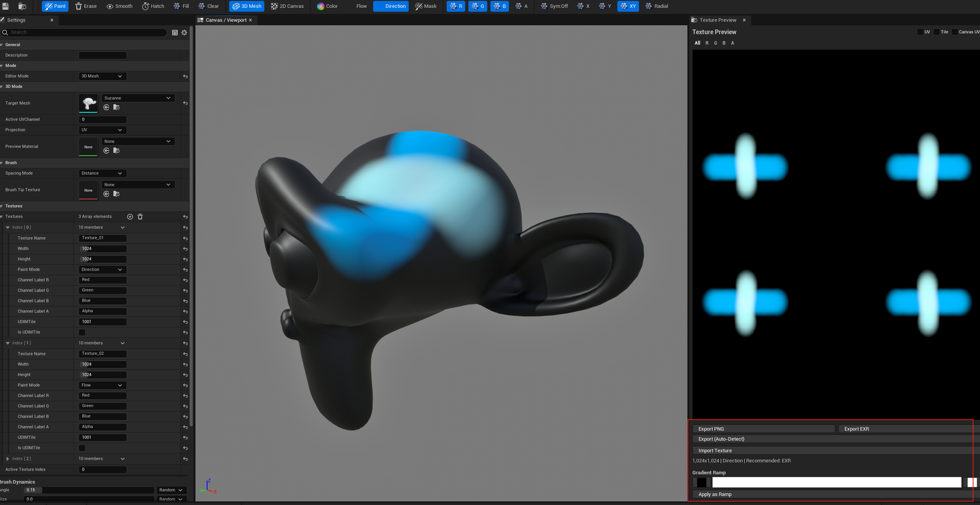Toggle the B channel in toolbar
The width and height of the screenshot is (980, 505).
[x=500, y=6]
